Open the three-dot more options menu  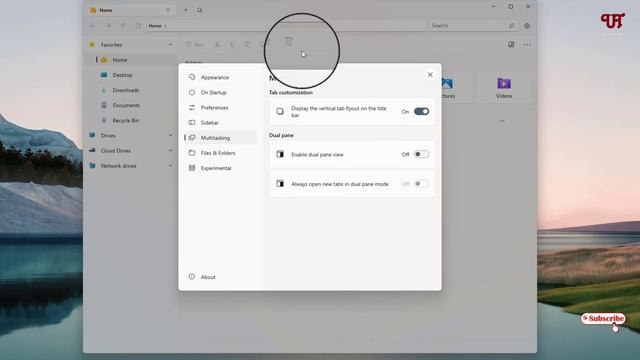tap(527, 44)
